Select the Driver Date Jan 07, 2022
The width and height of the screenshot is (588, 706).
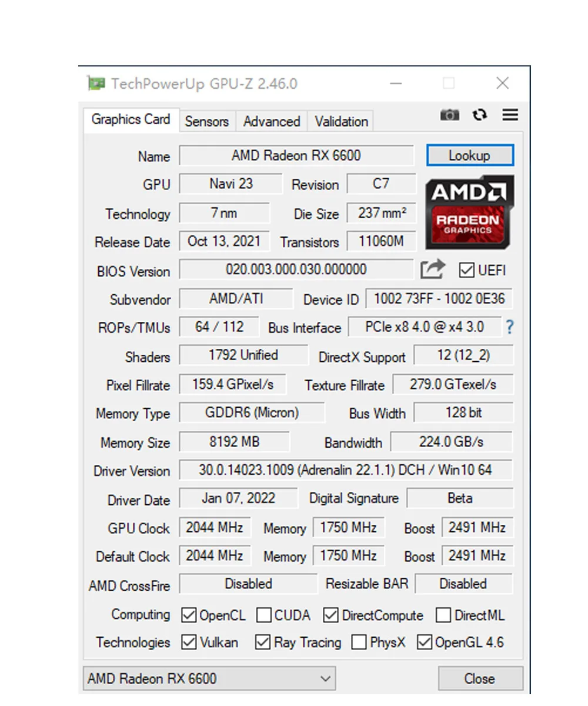[238, 498]
